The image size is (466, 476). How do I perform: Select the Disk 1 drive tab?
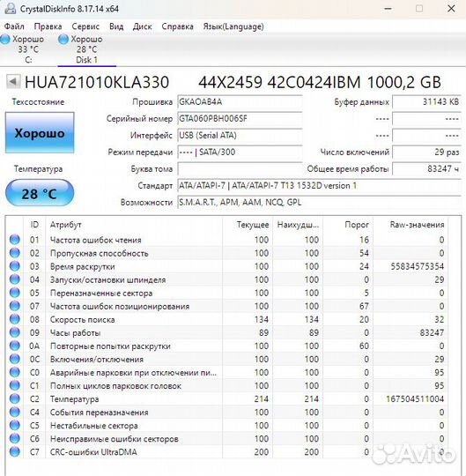tap(86, 49)
